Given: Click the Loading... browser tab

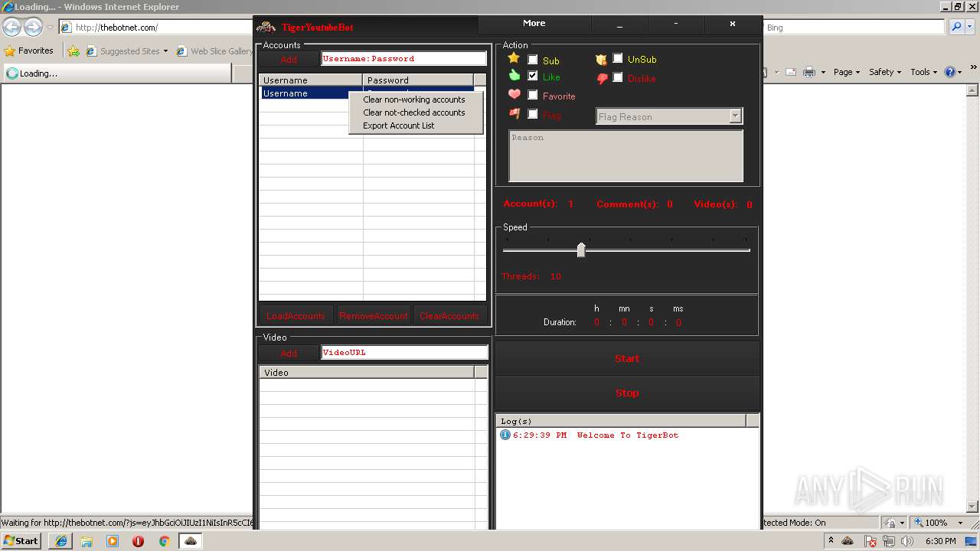Looking at the screenshot, I should pyautogui.click(x=116, y=73).
